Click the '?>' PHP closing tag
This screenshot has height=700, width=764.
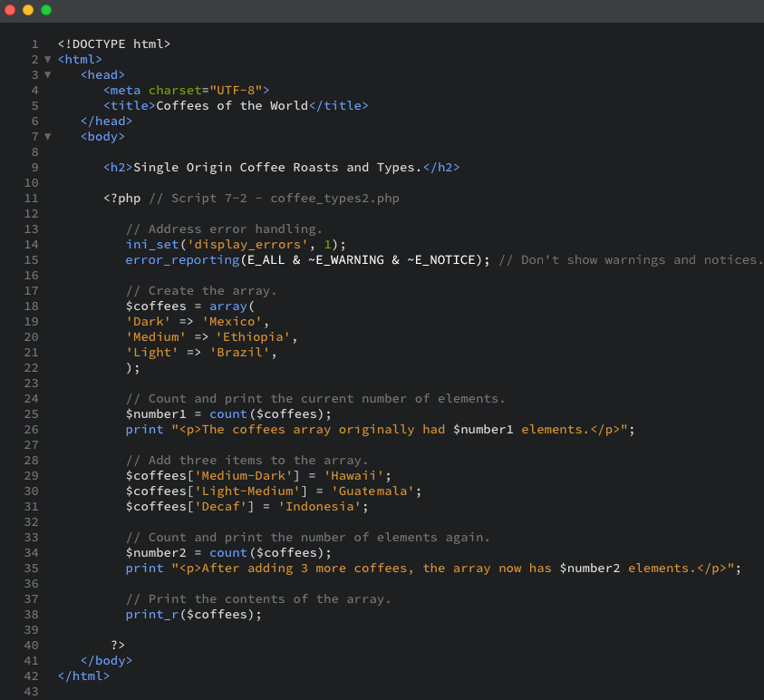pos(118,646)
